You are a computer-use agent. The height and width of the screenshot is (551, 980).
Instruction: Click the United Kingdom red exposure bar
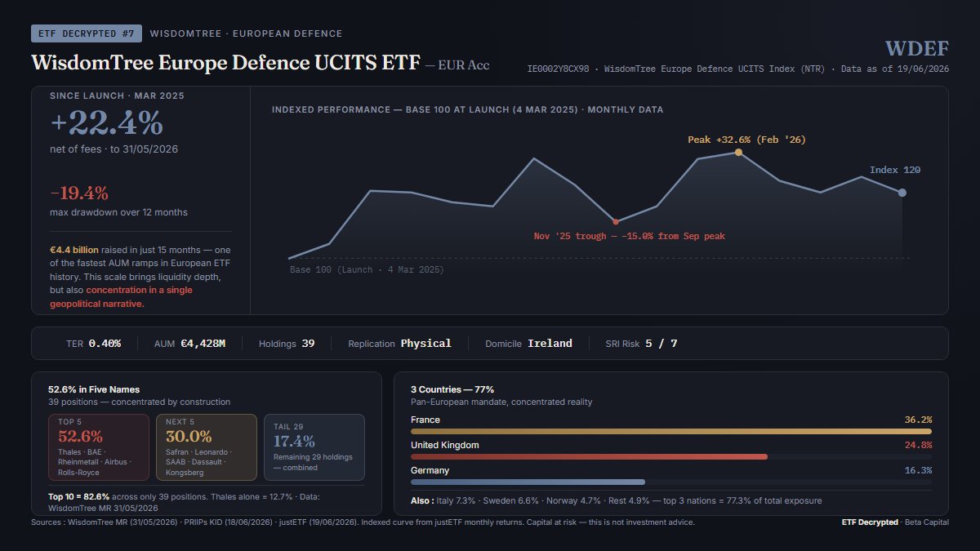click(590, 456)
